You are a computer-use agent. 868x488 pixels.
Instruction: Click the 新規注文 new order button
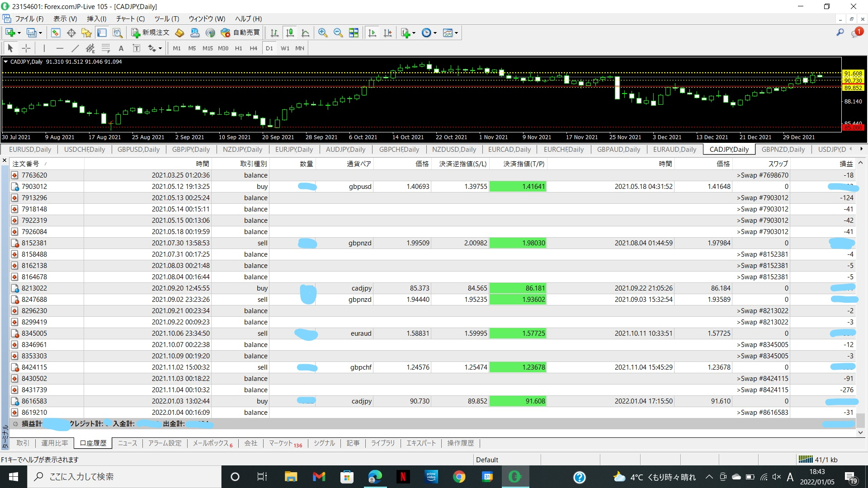pyautogui.click(x=150, y=33)
